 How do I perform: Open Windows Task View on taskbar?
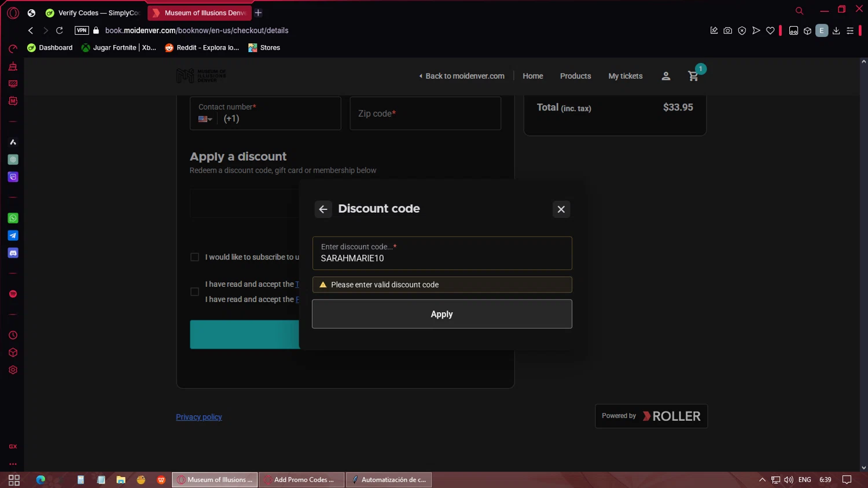[14, 480]
